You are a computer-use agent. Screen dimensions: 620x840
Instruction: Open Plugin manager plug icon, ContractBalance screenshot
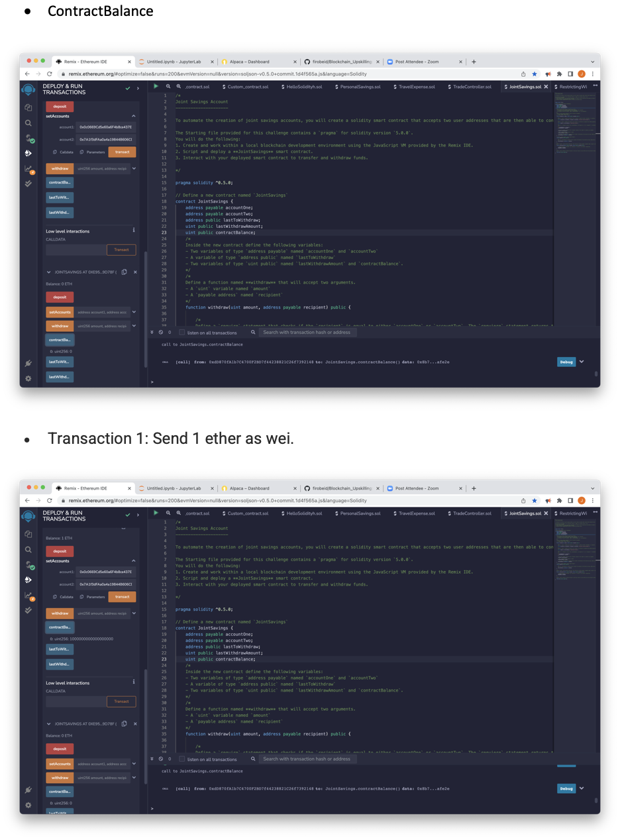pos(28,364)
